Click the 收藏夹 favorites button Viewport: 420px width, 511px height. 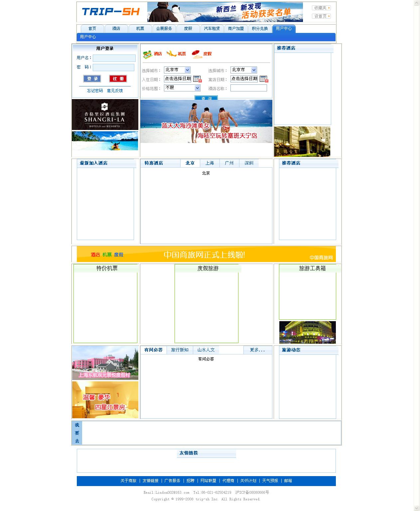321,8
